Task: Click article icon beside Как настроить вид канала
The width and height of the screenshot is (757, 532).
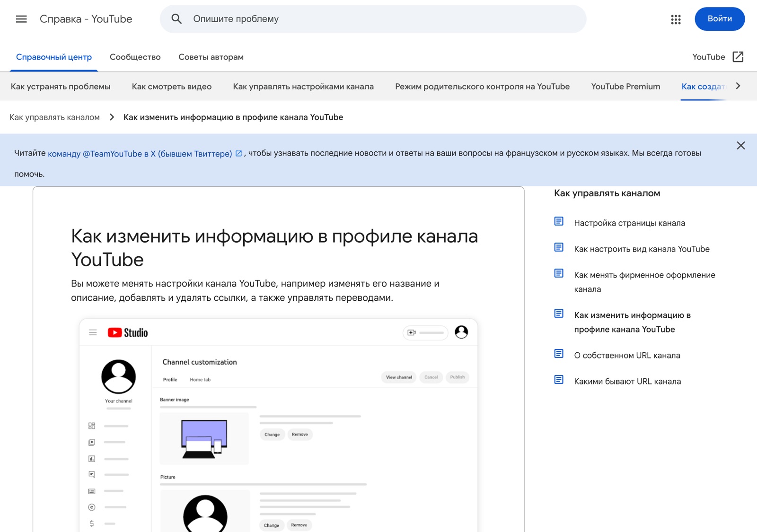Action: [x=559, y=247]
